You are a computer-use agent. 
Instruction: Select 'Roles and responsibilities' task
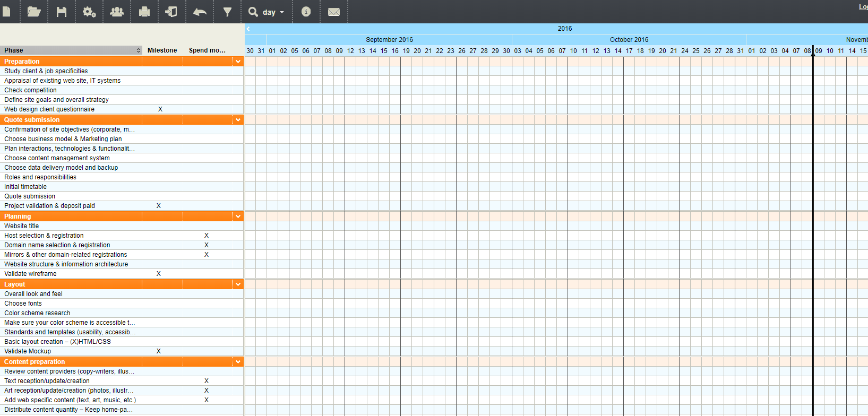pyautogui.click(x=40, y=177)
